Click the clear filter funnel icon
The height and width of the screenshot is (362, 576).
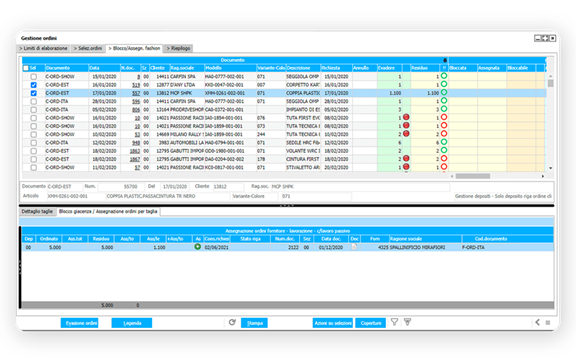tap(407, 322)
